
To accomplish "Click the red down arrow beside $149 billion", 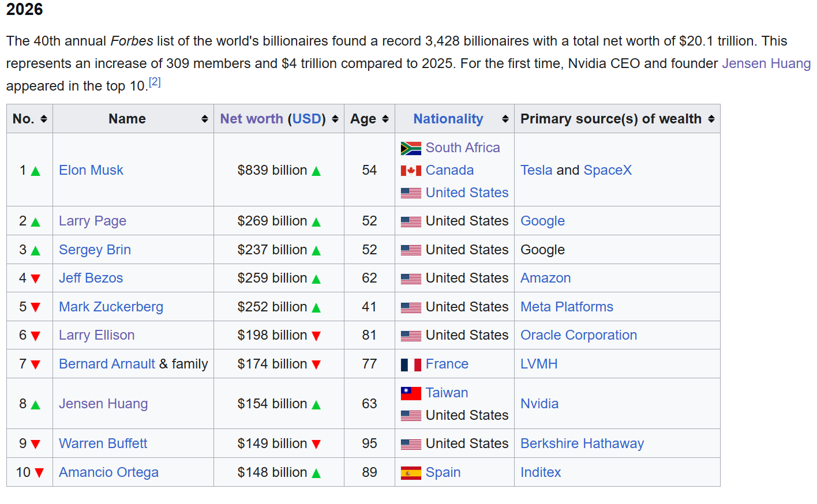I will pyautogui.click(x=316, y=444).
